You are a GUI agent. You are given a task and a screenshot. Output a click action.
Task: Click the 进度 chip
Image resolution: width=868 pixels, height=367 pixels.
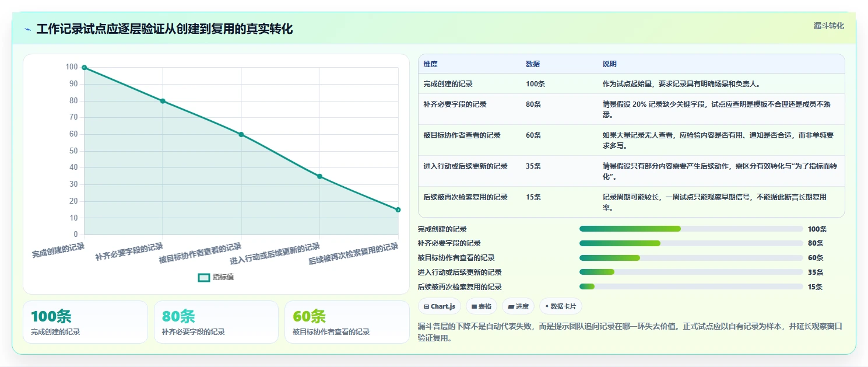pyautogui.click(x=518, y=306)
